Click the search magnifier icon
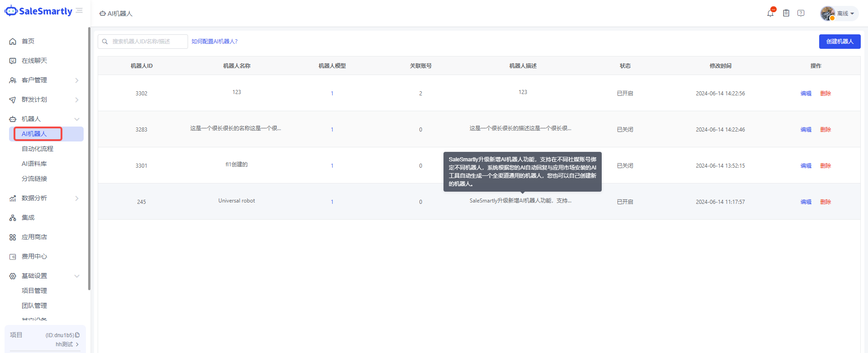 click(x=105, y=42)
